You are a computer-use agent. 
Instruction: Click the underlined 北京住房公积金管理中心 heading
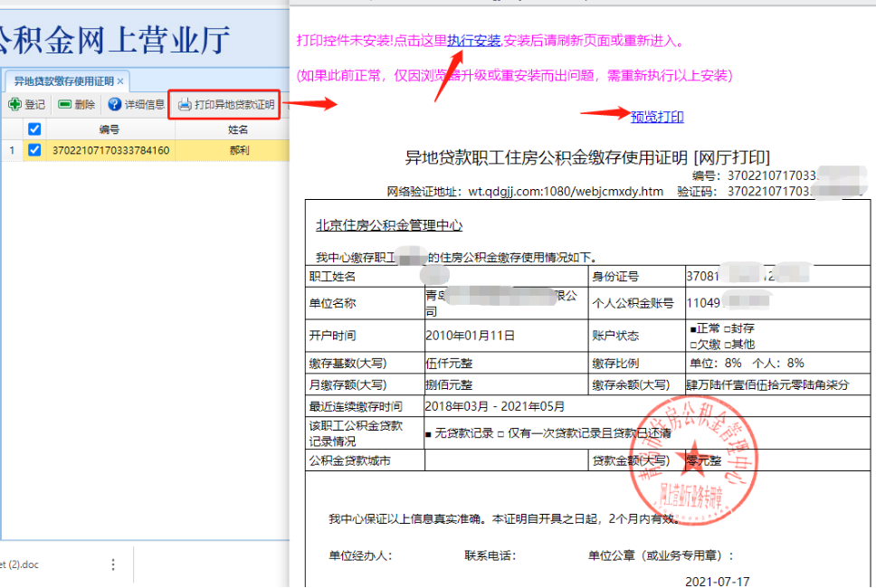pos(388,225)
